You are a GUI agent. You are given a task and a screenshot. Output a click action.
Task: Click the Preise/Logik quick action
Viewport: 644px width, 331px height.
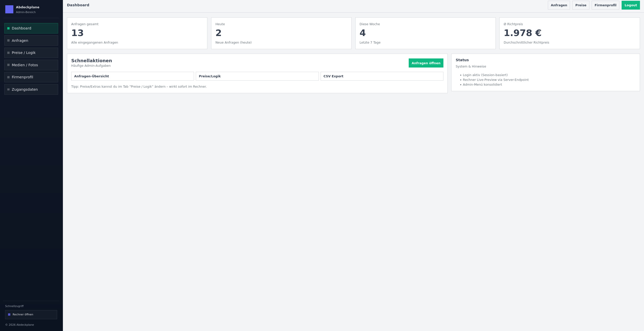pos(257,76)
